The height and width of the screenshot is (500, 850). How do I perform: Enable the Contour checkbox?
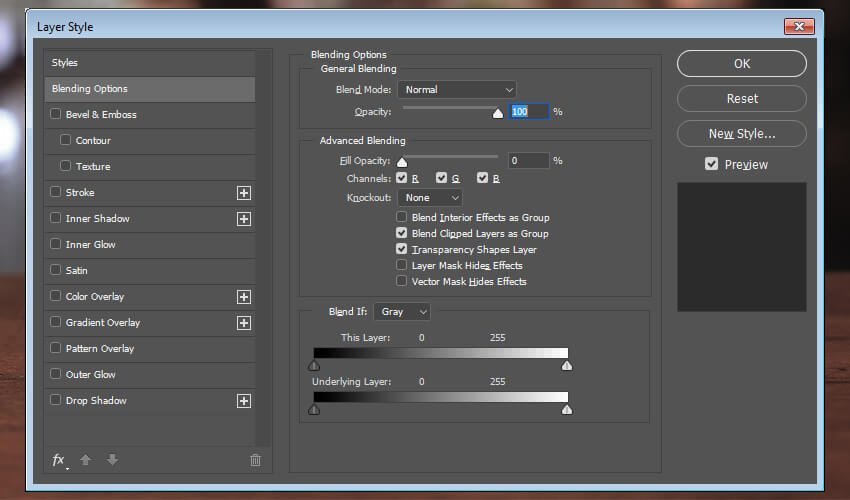pos(66,140)
